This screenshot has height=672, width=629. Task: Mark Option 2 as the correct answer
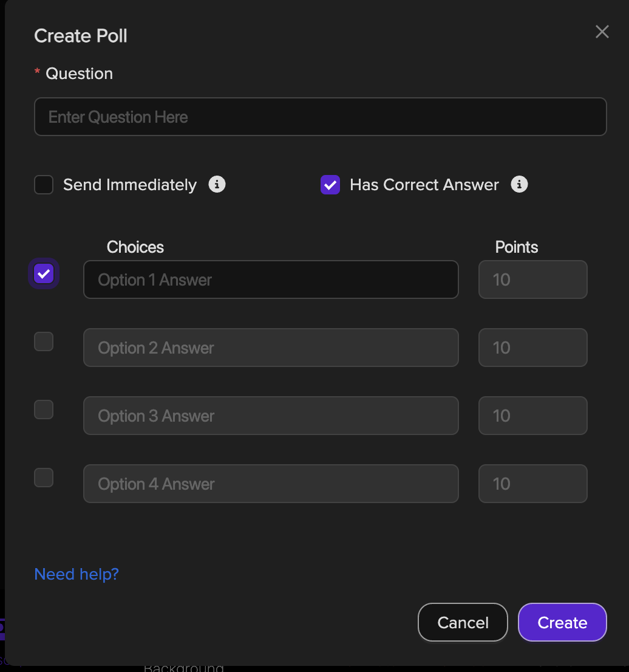pyautogui.click(x=43, y=341)
